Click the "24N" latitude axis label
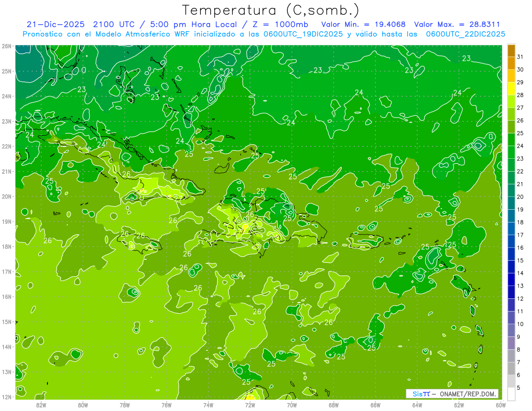532x411 pixels. (6, 96)
